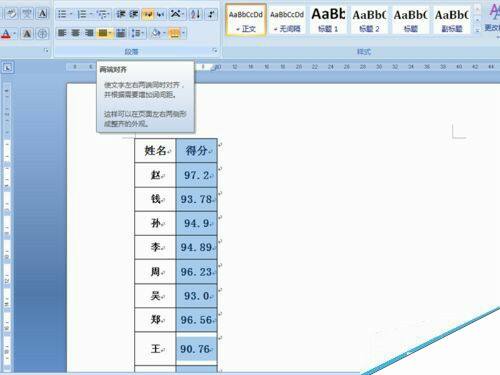Click the Sort button
Image resolution: width=500 pixels, height=375 pixels.
pyautogui.click(x=196, y=14)
